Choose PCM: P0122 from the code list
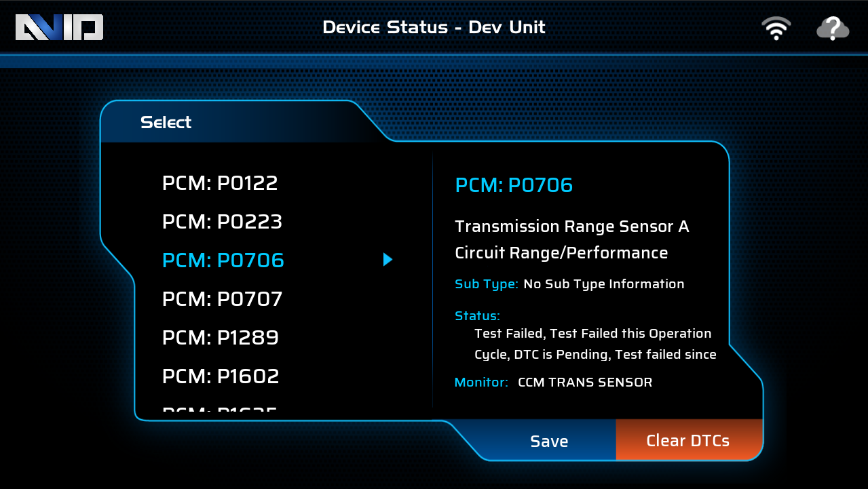Viewport: 868px width, 489px height. click(220, 183)
